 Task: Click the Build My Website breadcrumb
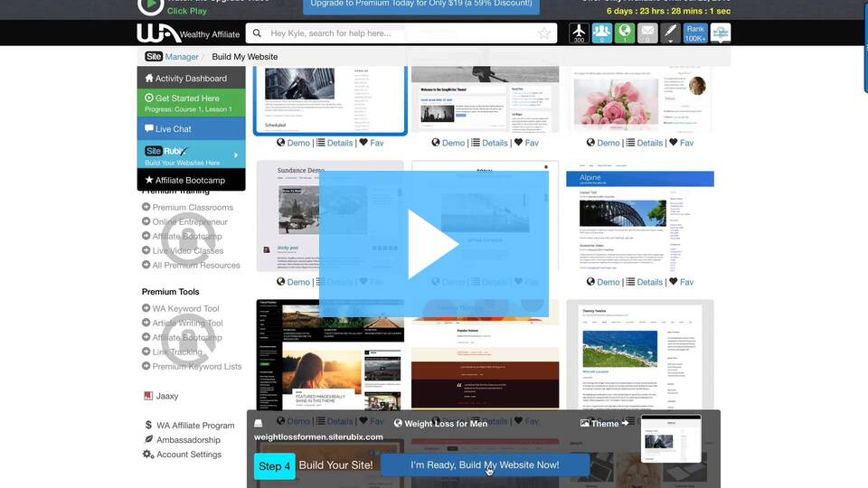coord(245,56)
